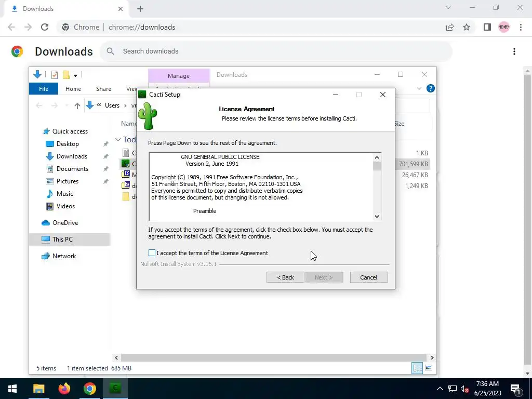Click Explorer quick access properties icon
The width and height of the screenshot is (532, 399).
click(x=54, y=75)
